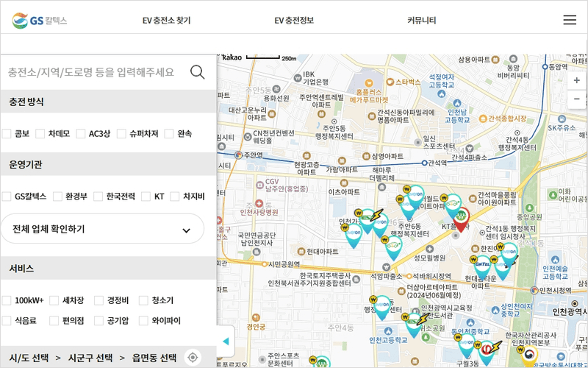Click the search magnifier icon
Viewport: 588px width, 368px height.
pyautogui.click(x=197, y=71)
